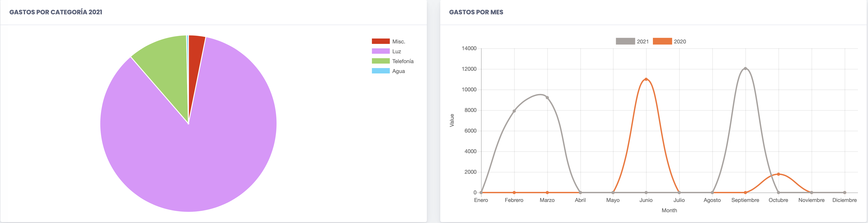Image resolution: width=868 pixels, height=223 pixels.
Task: Select the 2021 data point at Marzo
Action: click(547, 98)
